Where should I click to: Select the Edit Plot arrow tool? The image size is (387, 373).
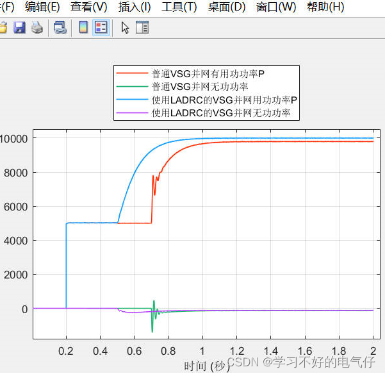(125, 28)
